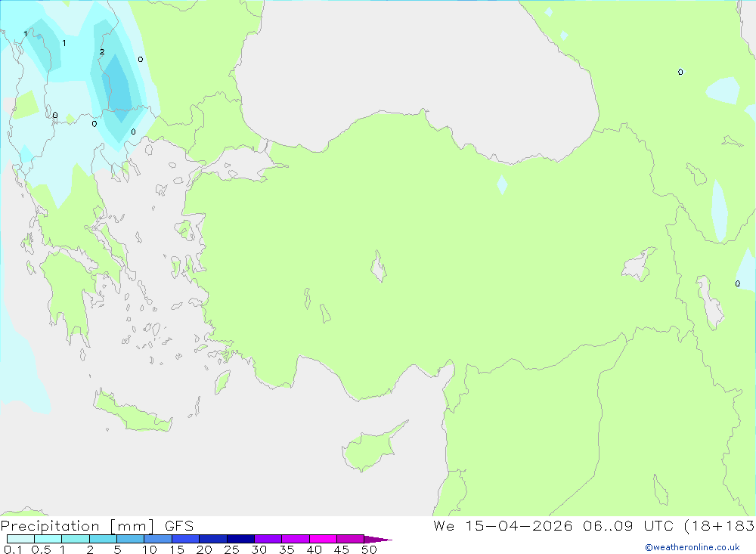
Task: Click the 0.1–0.5 mm palest legend swatch
Action: 20,539
